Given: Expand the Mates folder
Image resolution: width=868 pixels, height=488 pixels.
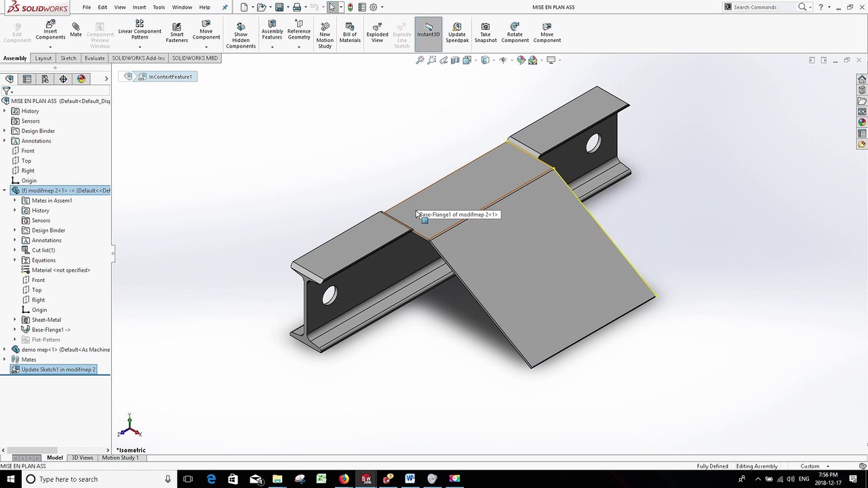Looking at the screenshot, I should [x=5, y=360].
